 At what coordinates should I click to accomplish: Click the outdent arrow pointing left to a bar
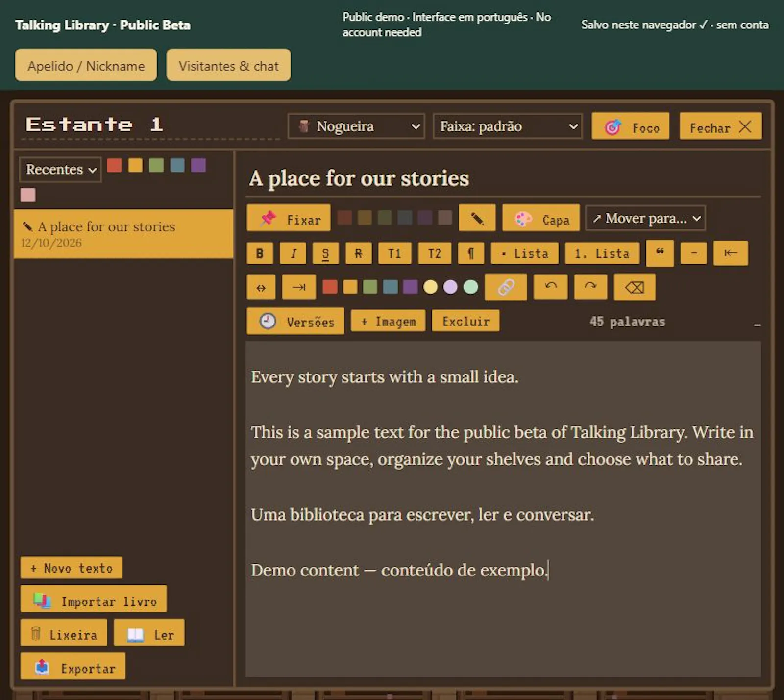tap(731, 253)
